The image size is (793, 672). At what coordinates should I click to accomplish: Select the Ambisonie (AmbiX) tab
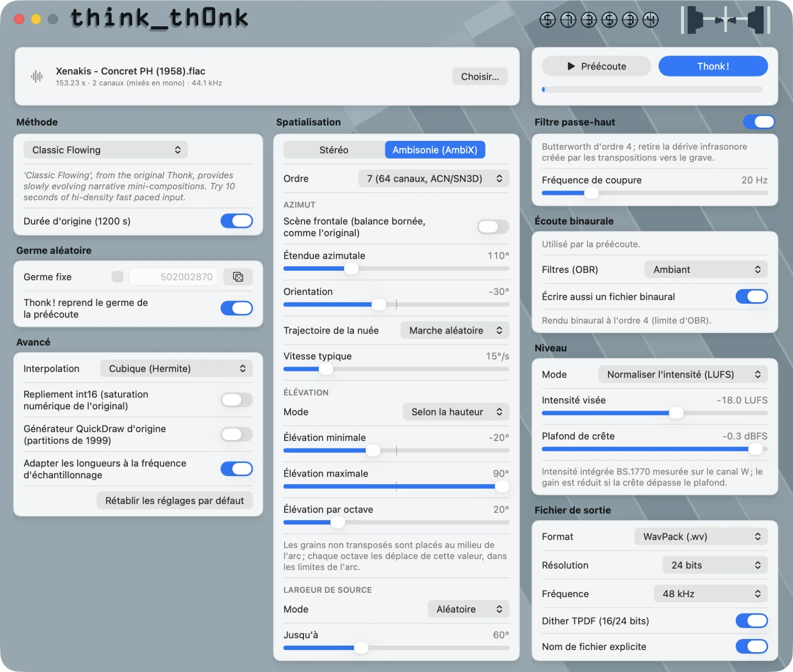tap(435, 150)
